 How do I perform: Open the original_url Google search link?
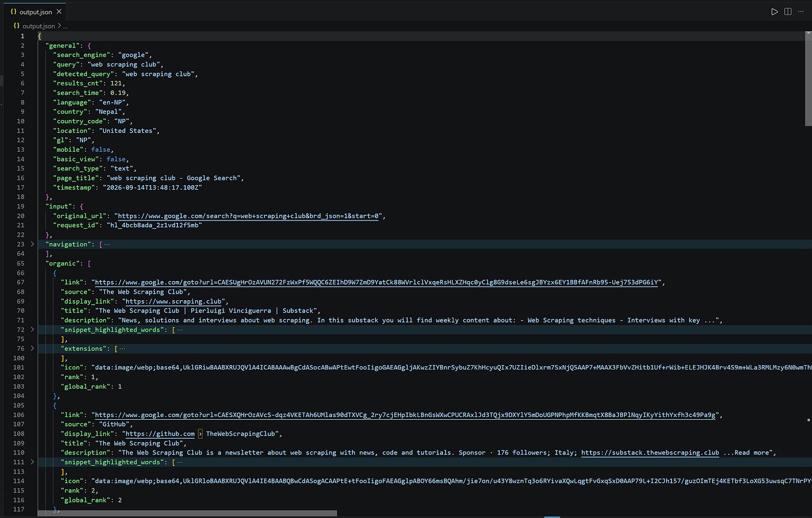[x=248, y=216]
